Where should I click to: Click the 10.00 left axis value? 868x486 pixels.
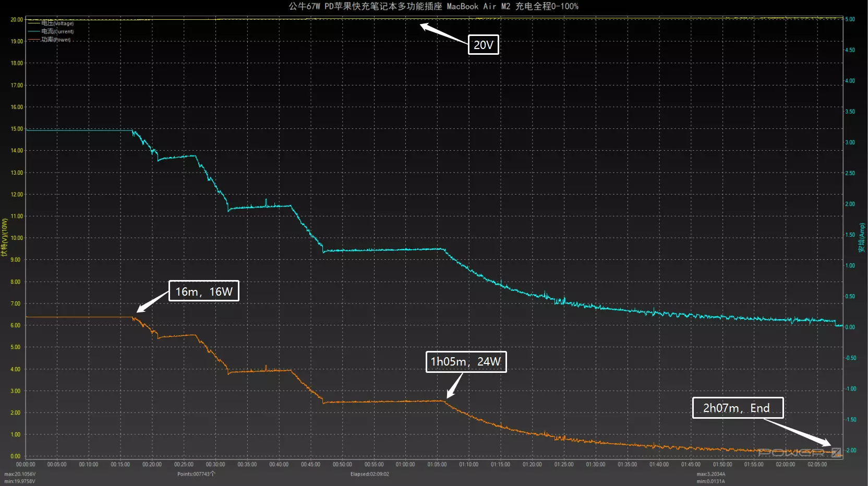[x=17, y=238]
